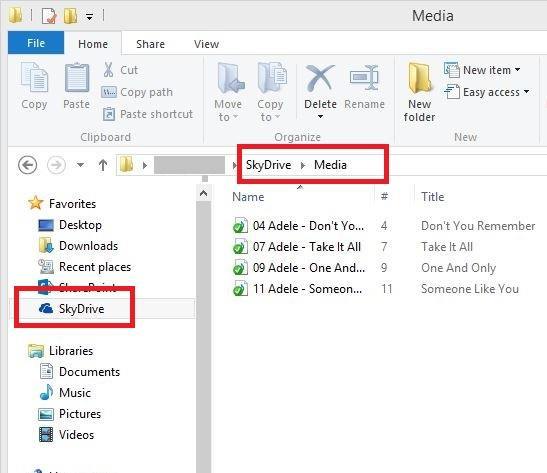547x473 pixels.
Task: Switch to the Share ribbon tab
Action: pyautogui.click(x=150, y=44)
